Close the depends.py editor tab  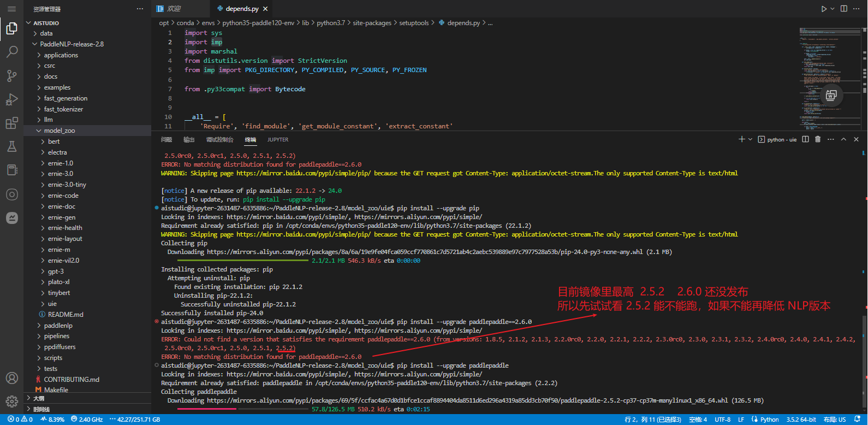tap(265, 9)
